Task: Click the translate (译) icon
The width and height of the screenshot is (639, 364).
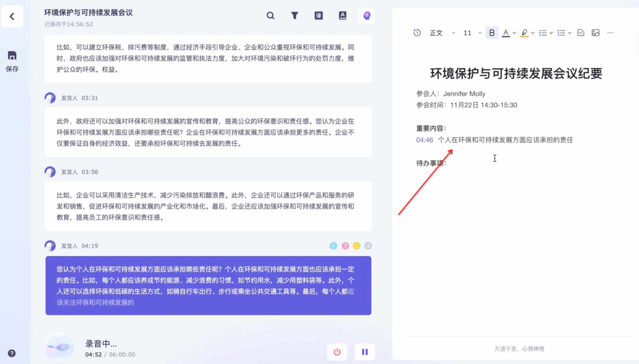Action: tap(318, 16)
